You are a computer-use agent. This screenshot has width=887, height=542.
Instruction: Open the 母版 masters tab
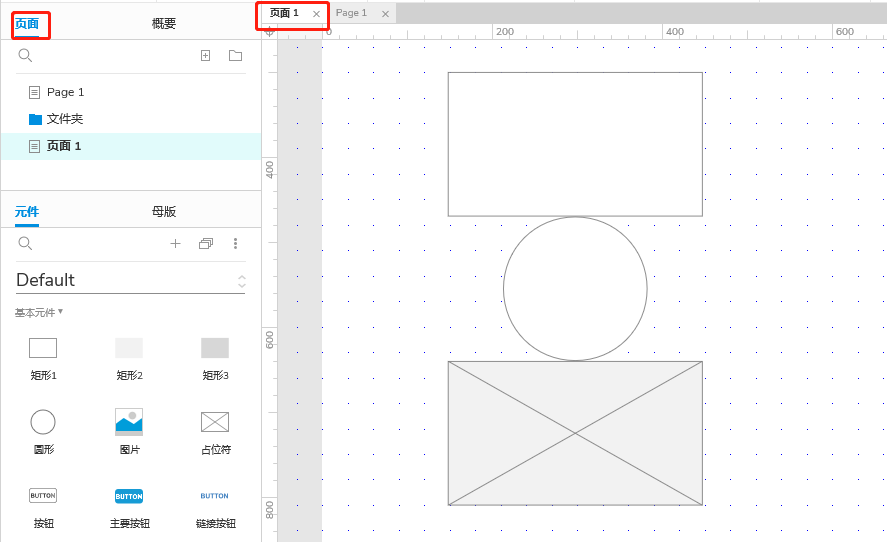164,212
